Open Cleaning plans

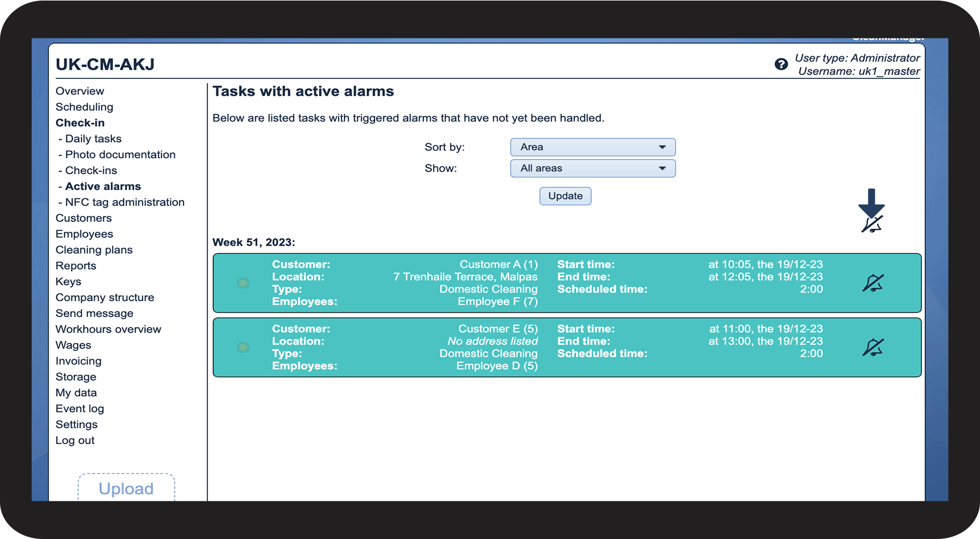click(94, 250)
